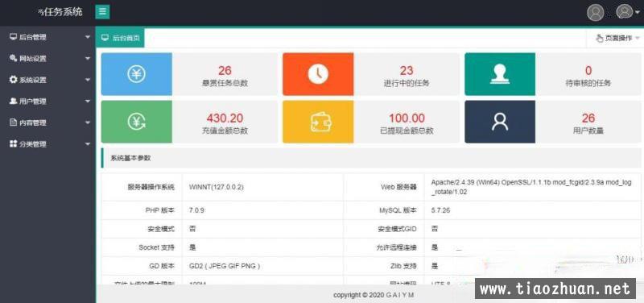Click the GD2 ( JPEG GIF PNG ) cell
The height and width of the screenshot is (303, 644).
coord(263,266)
